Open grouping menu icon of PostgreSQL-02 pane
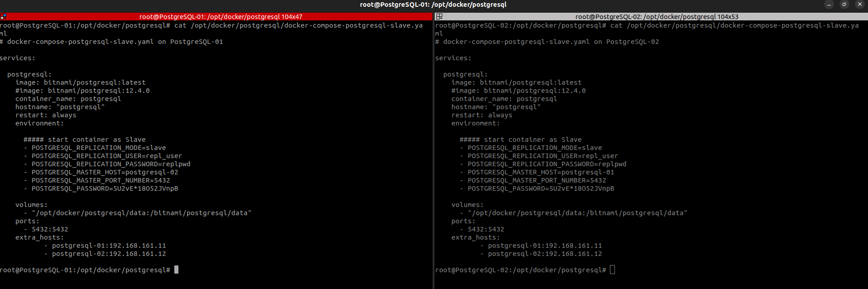Image resolution: width=868 pixels, height=289 pixels. click(x=439, y=17)
